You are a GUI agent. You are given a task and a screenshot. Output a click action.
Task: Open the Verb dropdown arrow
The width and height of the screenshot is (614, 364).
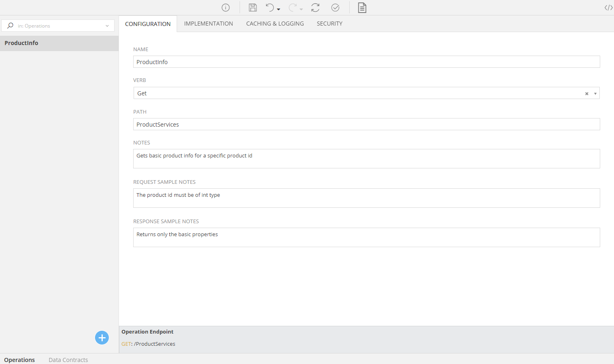595,94
